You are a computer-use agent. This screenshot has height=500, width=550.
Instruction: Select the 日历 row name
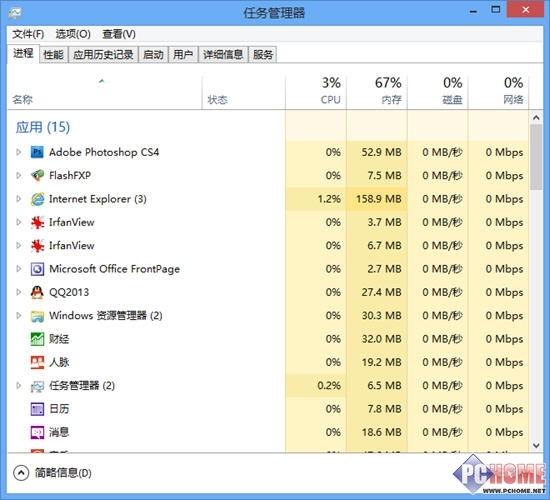[x=59, y=409]
